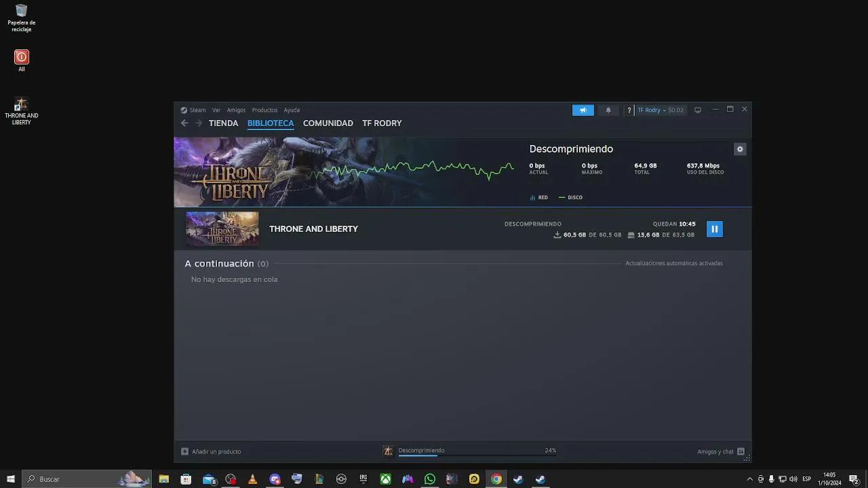868x488 pixels.
Task: Click the Big Picture mode icon
Action: click(698, 110)
